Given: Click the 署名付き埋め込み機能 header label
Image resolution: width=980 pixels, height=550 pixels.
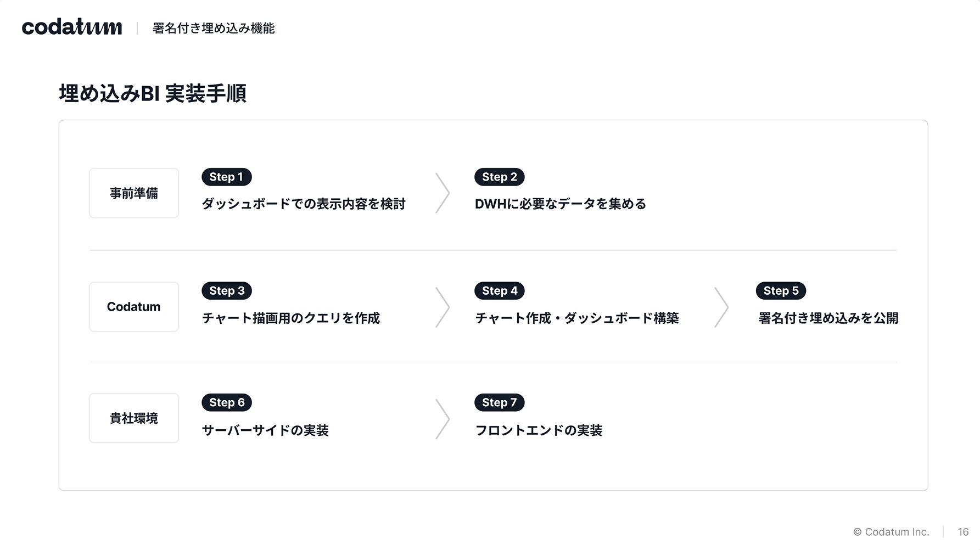Looking at the screenshot, I should tap(214, 29).
